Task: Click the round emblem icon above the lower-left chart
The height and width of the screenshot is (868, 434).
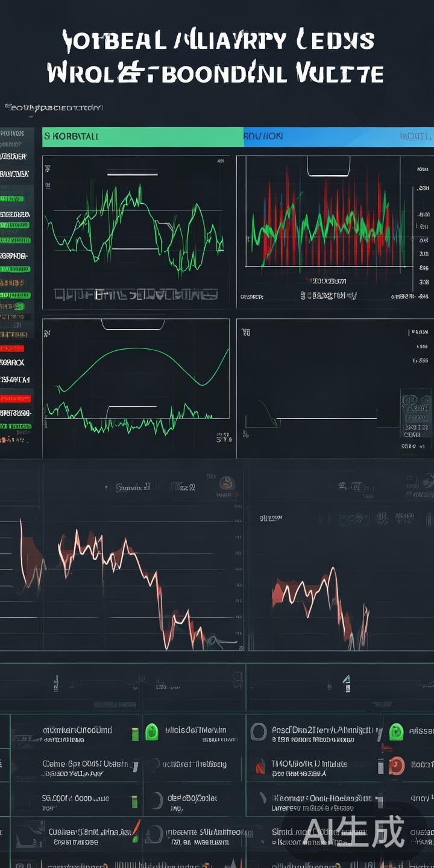Action: click(227, 483)
